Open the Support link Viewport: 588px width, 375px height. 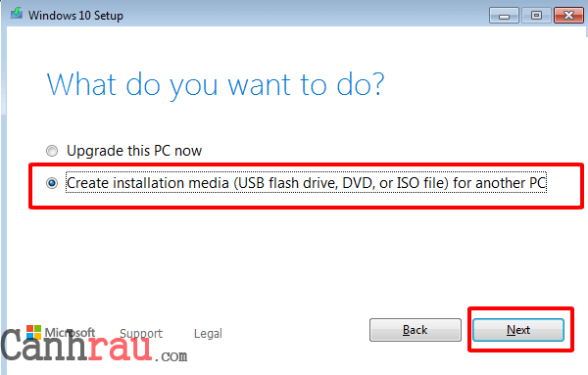coord(141,334)
